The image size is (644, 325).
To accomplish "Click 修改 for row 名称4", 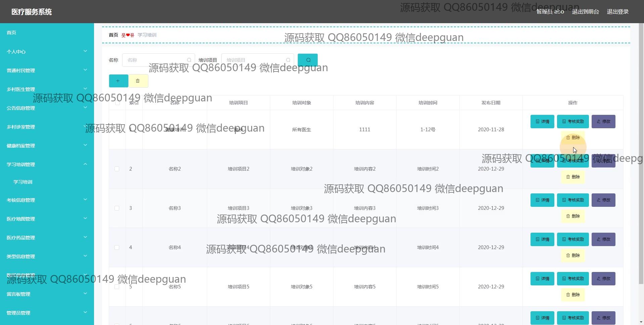I will click(603, 239).
